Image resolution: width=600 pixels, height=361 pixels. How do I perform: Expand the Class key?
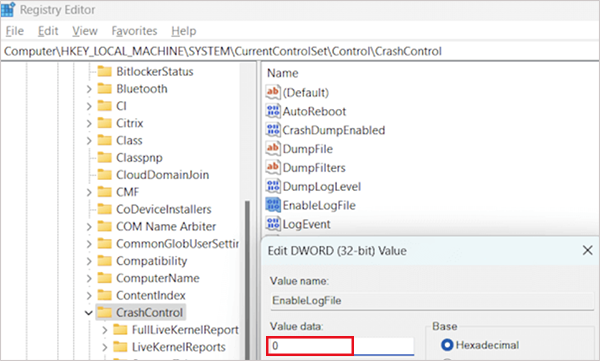point(89,140)
